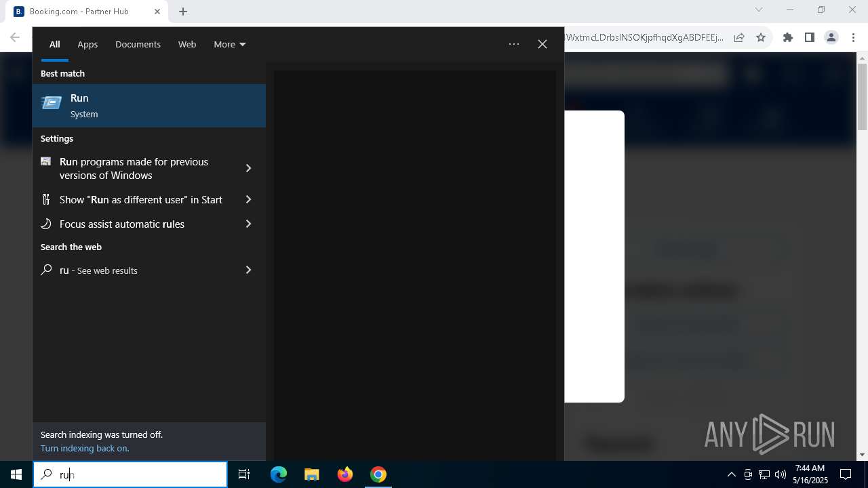Open network status tray icon
This screenshot has width=868, height=488.
pos(764,474)
